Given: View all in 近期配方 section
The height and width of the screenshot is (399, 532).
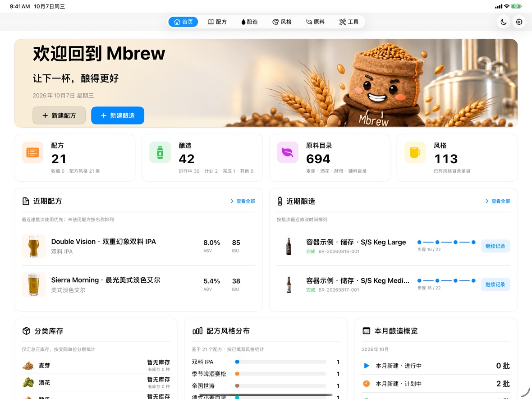Looking at the screenshot, I should click(x=243, y=201).
